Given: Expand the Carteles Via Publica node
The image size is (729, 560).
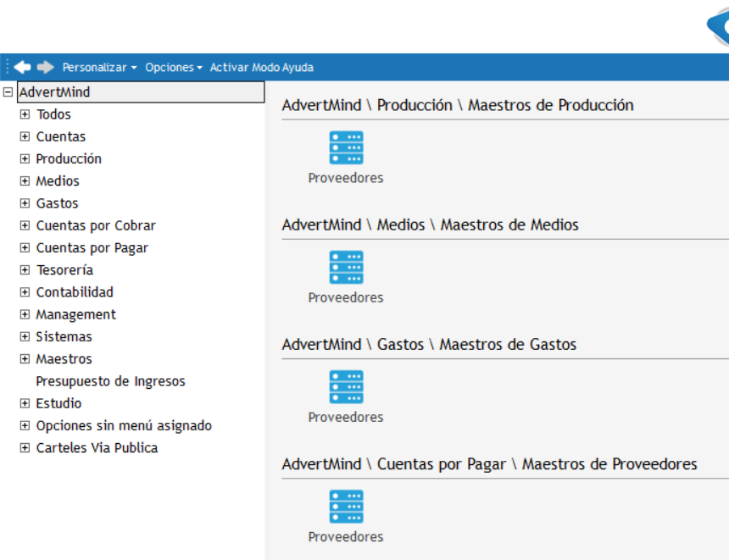Looking at the screenshot, I should point(25,448).
